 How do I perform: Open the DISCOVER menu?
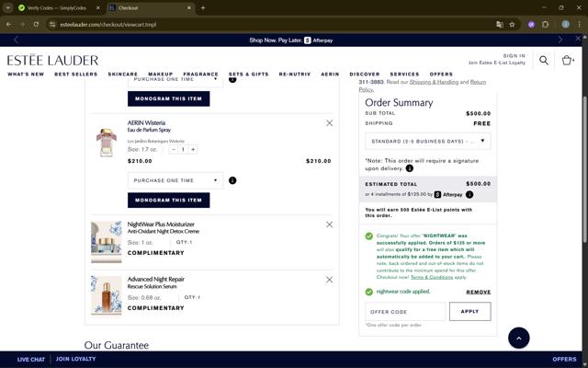click(x=365, y=74)
